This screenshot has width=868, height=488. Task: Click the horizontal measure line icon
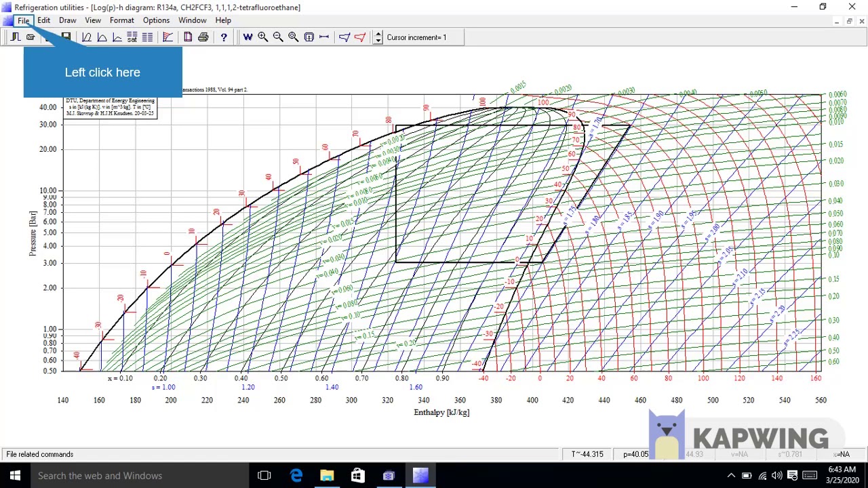coord(324,37)
